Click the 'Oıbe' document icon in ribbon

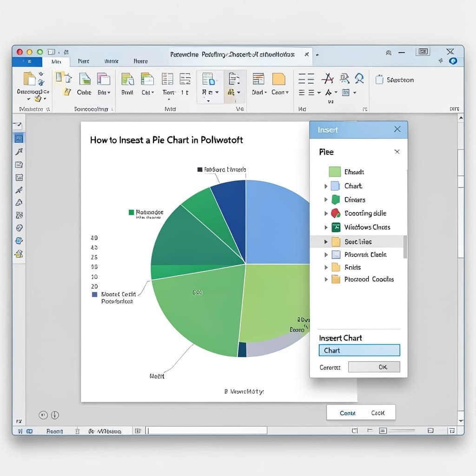(x=85, y=79)
